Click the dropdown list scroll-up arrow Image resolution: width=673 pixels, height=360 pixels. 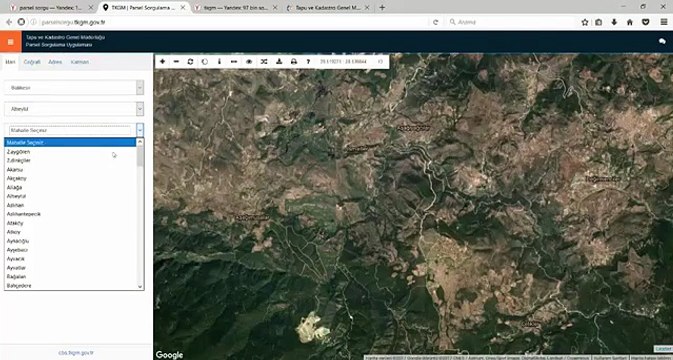click(140, 142)
